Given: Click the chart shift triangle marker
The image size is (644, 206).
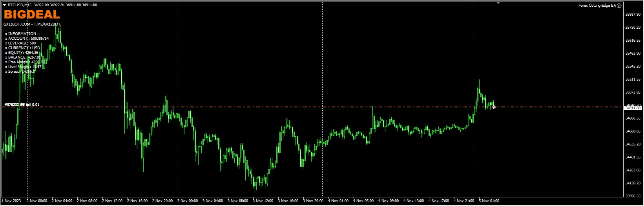Looking at the screenshot, I should tap(498, 3).
